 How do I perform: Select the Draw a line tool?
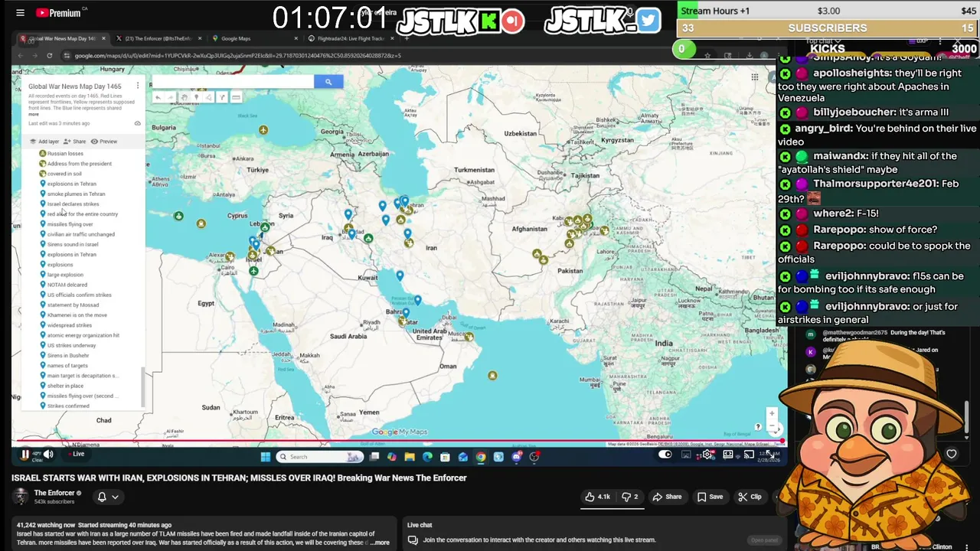click(x=209, y=97)
